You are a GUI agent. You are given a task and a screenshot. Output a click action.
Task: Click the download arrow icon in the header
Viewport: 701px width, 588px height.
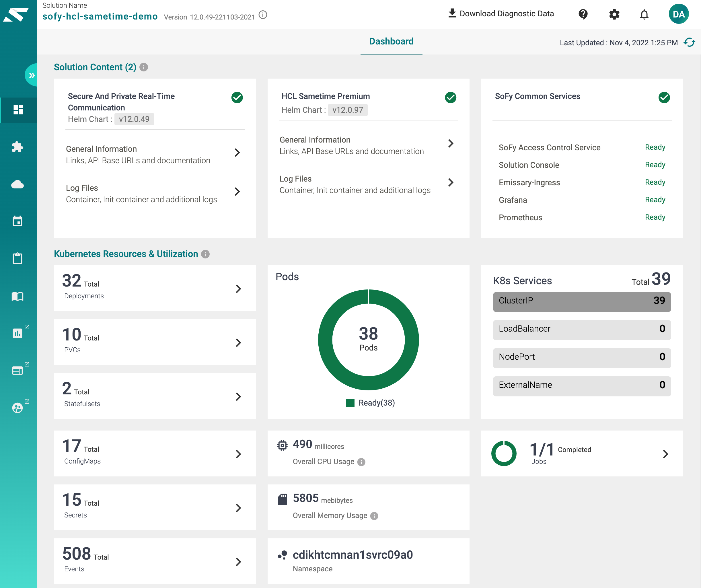(452, 13)
